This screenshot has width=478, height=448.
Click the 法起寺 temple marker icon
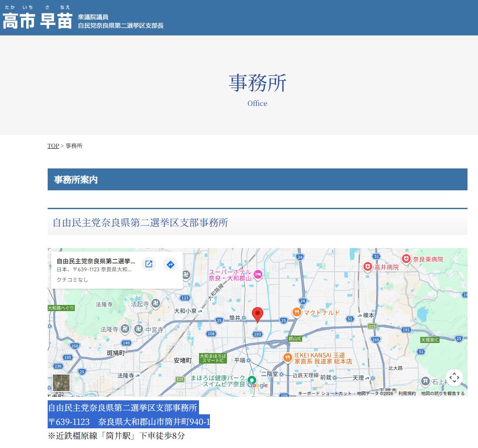point(156,304)
